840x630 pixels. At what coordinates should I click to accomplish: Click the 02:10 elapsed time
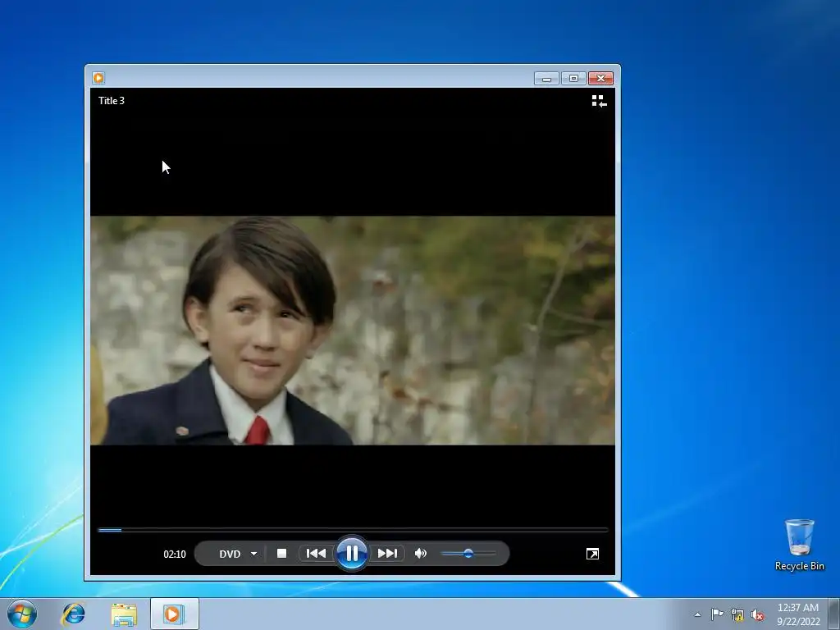pos(175,554)
